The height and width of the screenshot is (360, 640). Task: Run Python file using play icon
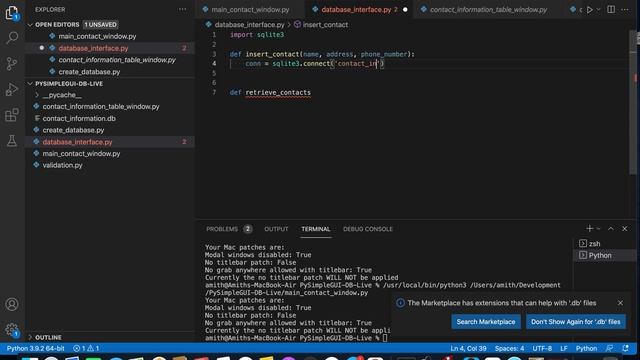click(589, 9)
